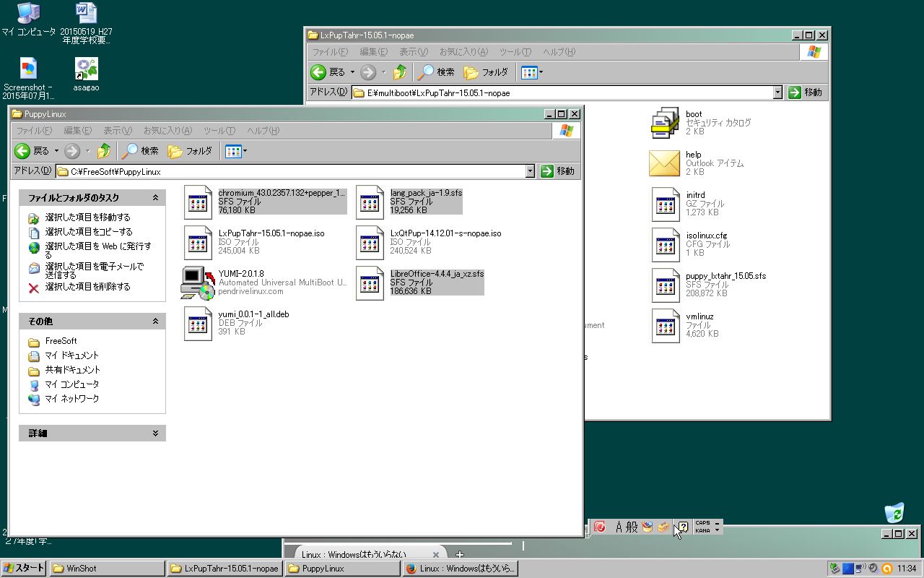Expand the 詳細 panel
The width and height of the screenshot is (924, 578).
click(x=155, y=433)
